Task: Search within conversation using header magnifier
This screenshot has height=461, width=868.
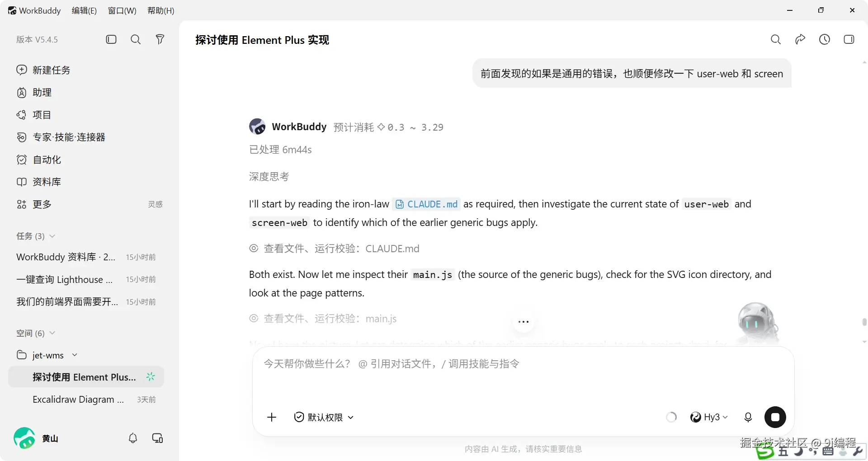Action: tap(776, 40)
